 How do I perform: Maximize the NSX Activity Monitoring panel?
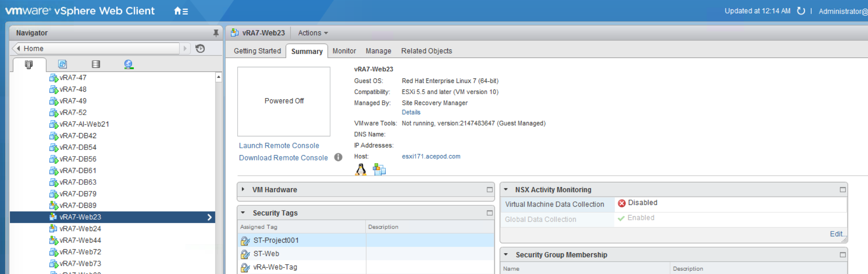tap(843, 190)
